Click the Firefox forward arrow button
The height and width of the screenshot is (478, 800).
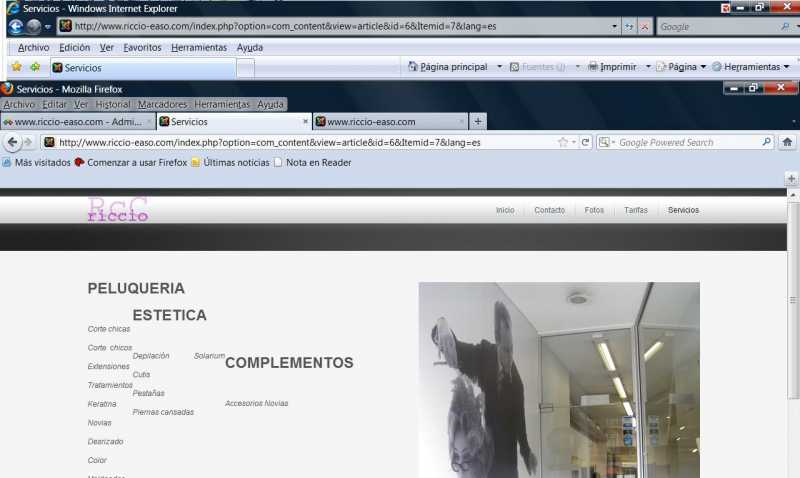point(29,142)
